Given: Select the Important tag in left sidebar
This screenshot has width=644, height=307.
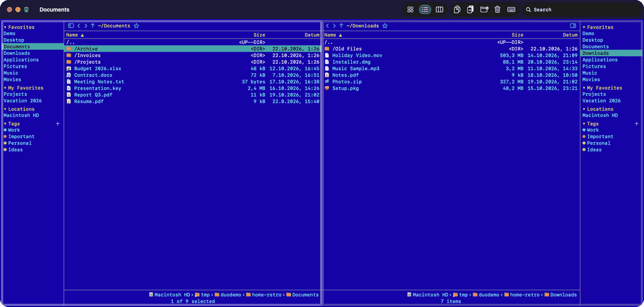Looking at the screenshot, I should 21,137.
